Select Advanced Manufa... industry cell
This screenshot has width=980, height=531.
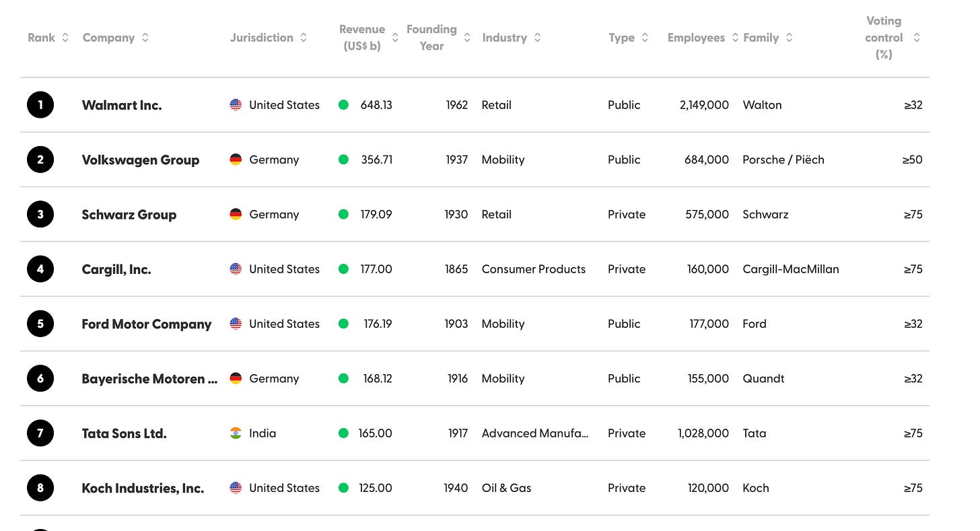pos(535,433)
